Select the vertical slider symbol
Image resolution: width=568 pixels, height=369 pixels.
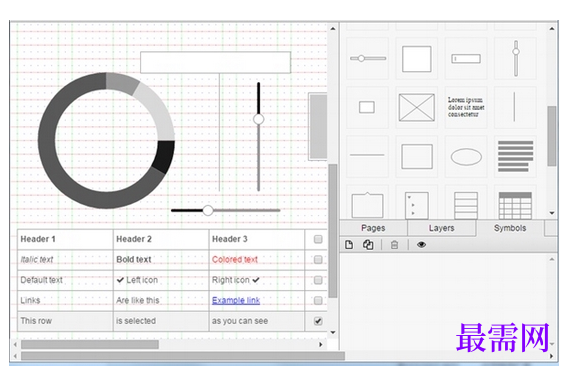tap(515, 58)
